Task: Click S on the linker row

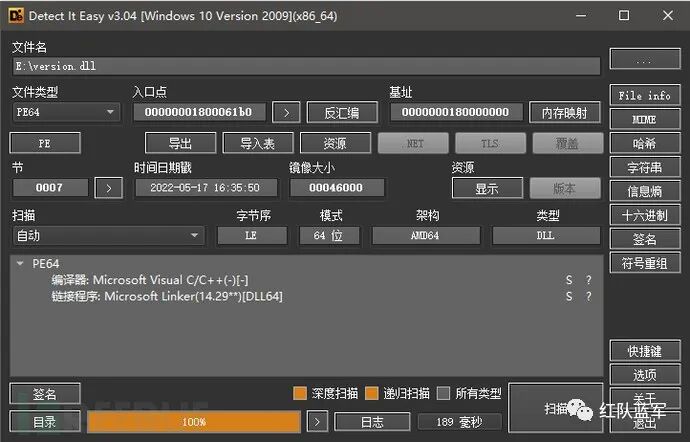Action: point(569,296)
